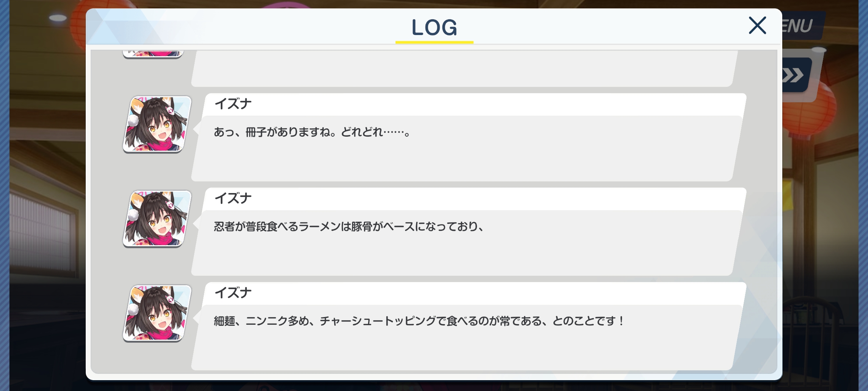868x391 pixels.
Task: Click the イズナ name label on the first full entry
Action: pyautogui.click(x=233, y=104)
